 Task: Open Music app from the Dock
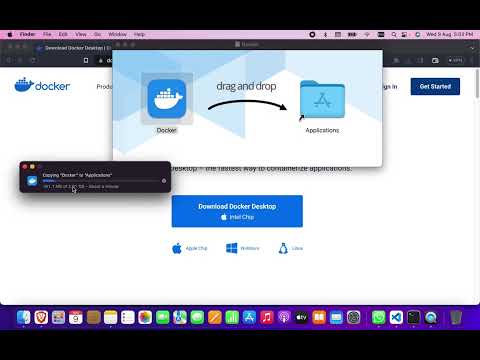coord(267,317)
